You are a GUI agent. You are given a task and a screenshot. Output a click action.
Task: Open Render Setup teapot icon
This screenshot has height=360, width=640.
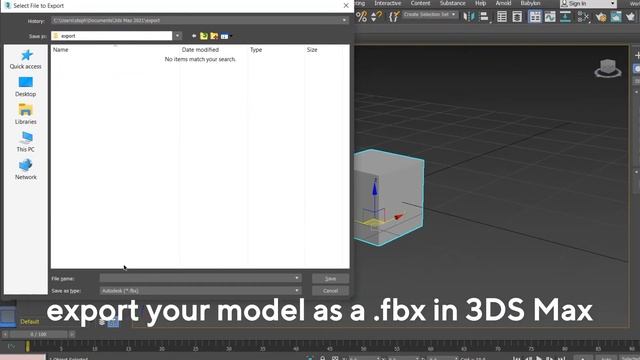tap(601, 17)
